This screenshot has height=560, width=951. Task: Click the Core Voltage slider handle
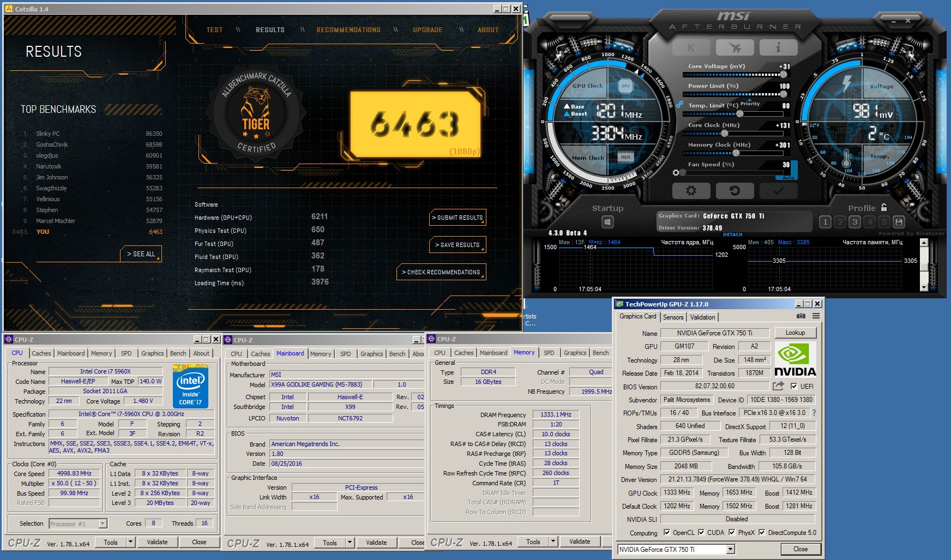click(x=784, y=75)
